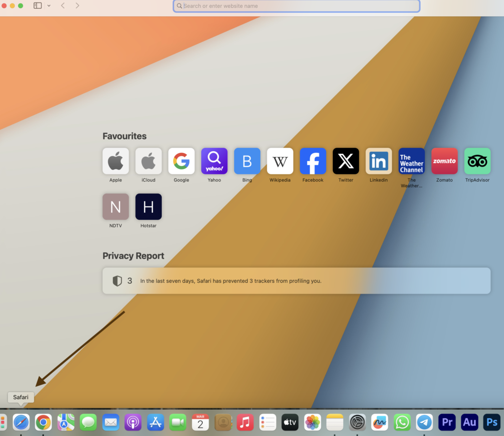
Task: Click the Privacy Report shield icon
Action: click(x=117, y=280)
